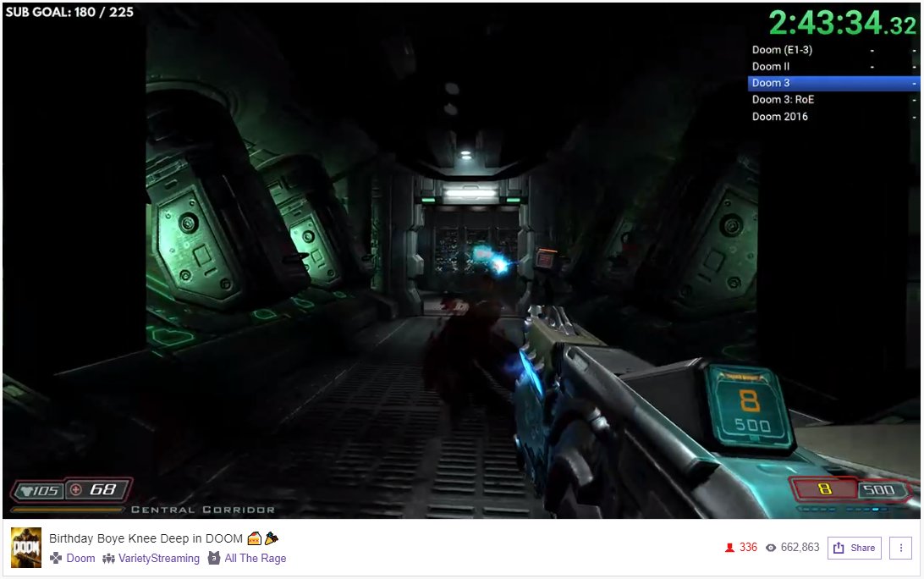Click the total views number 662,863
This screenshot has height=579, width=924.
(x=800, y=547)
